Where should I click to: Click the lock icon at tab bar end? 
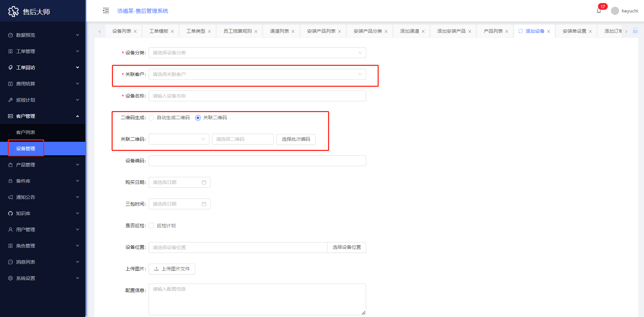635,31
